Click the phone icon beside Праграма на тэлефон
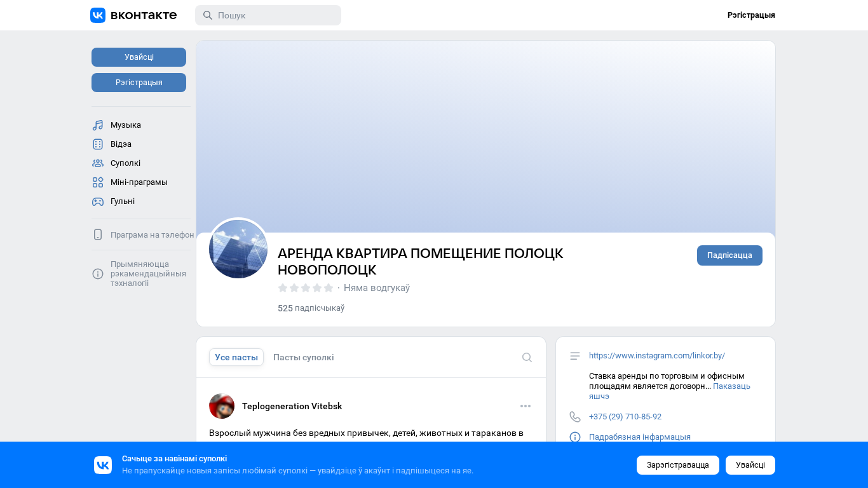Viewport: 868px width, 488px height. pos(98,234)
